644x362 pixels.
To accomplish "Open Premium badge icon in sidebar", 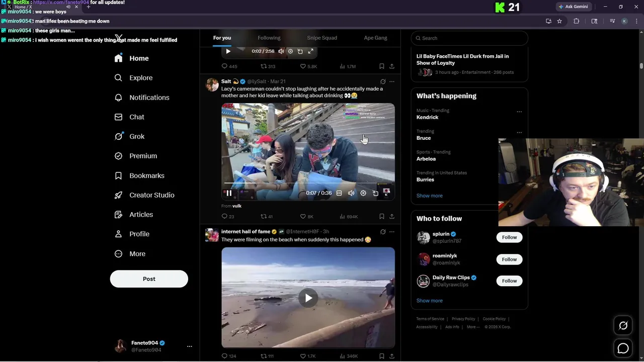I will [x=118, y=156].
